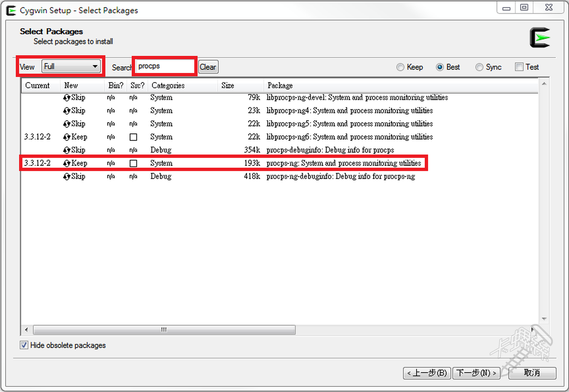
Task: Enable Src checkbox for libprocps-ng6
Action: click(x=133, y=137)
